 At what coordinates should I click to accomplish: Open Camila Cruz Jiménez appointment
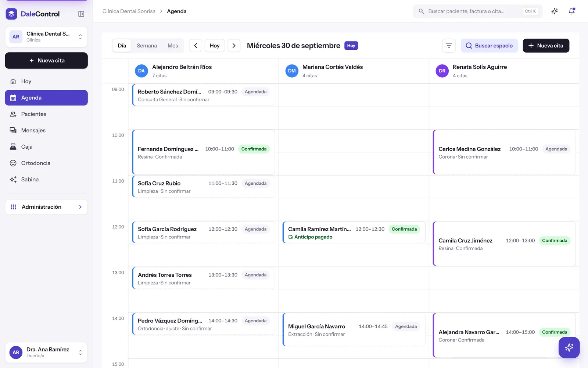coord(504,244)
